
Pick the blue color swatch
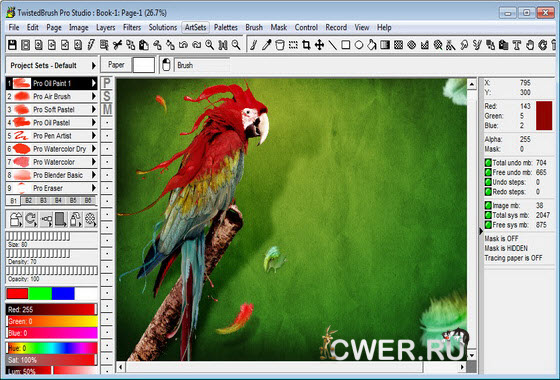pyautogui.click(x=63, y=293)
